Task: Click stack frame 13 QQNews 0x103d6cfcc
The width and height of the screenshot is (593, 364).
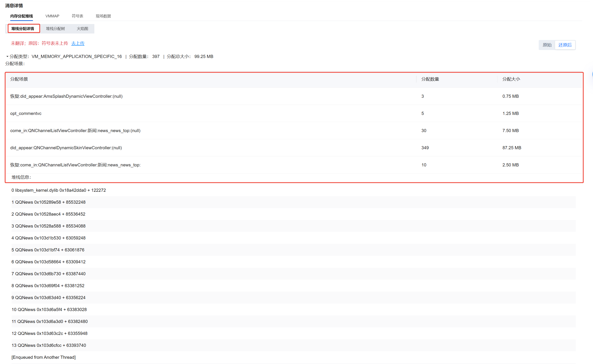Action: tap(49, 345)
